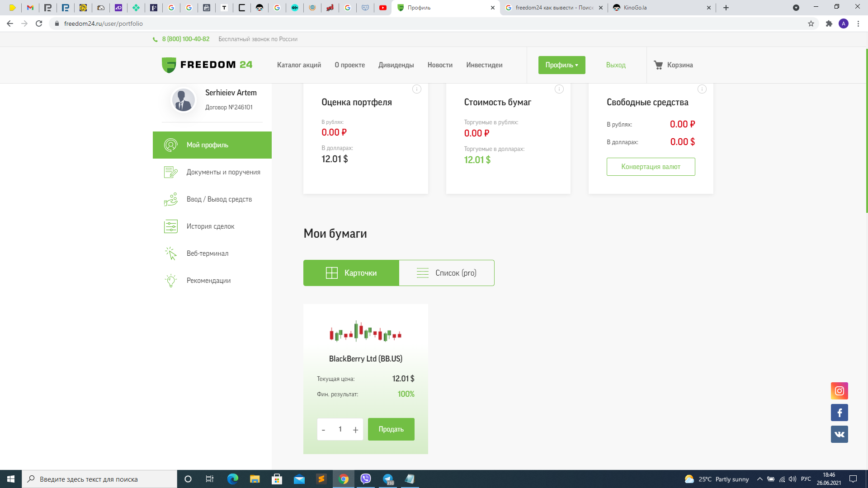The width and height of the screenshot is (868, 488).
Task: Go back to the previous page
Action: click(10, 23)
